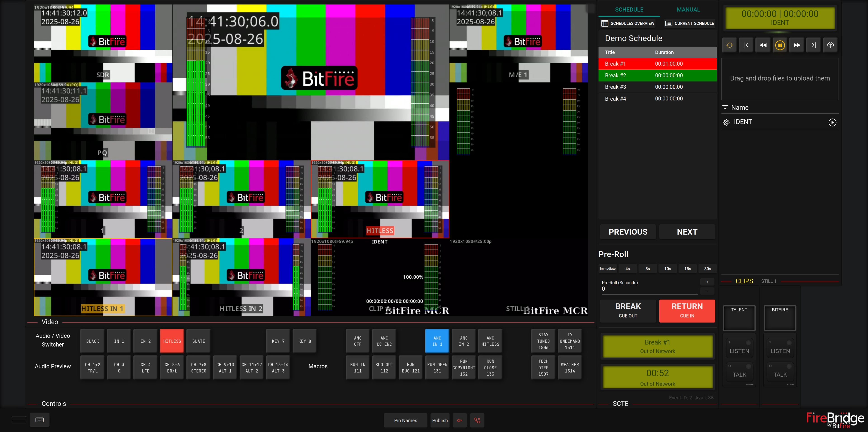The height and width of the screenshot is (432, 868).
Task: Select the BITFIRE intercom panel
Action: tap(780, 318)
